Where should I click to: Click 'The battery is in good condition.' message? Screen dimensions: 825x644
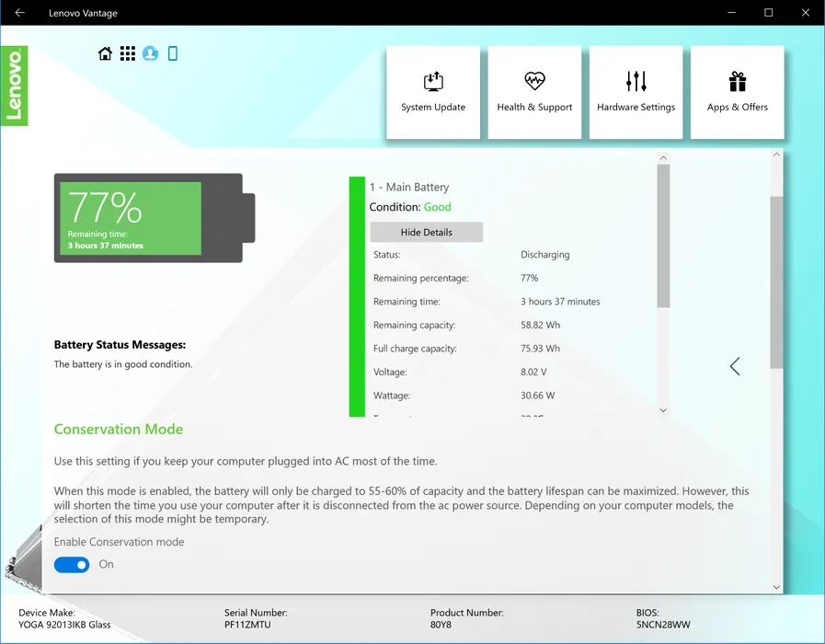coord(123,364)
